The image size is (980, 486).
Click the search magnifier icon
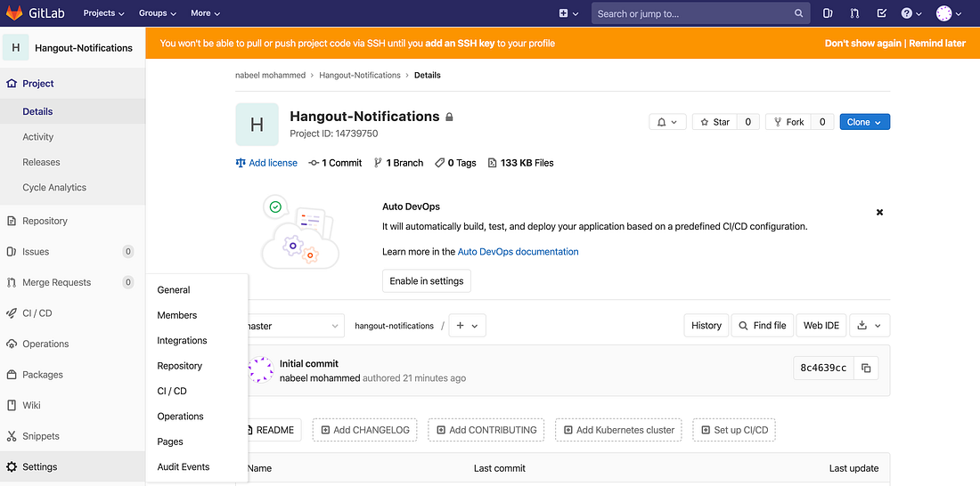(799, 13)
